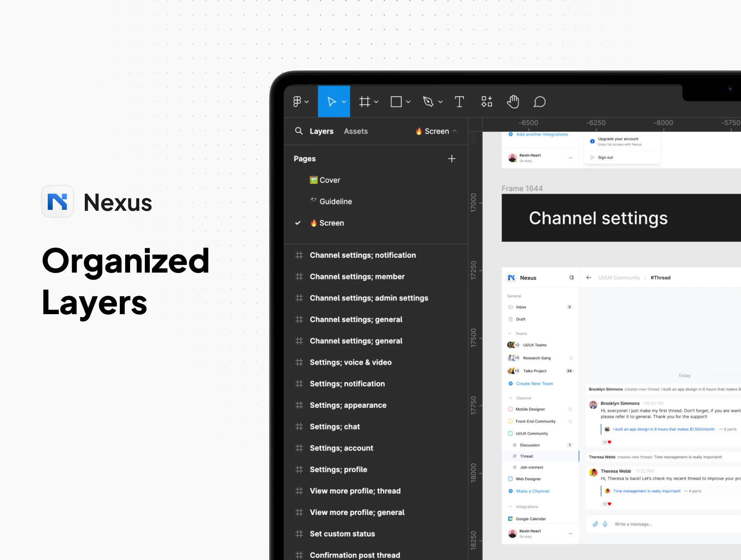Open Time management is really important link

(646, 491)
